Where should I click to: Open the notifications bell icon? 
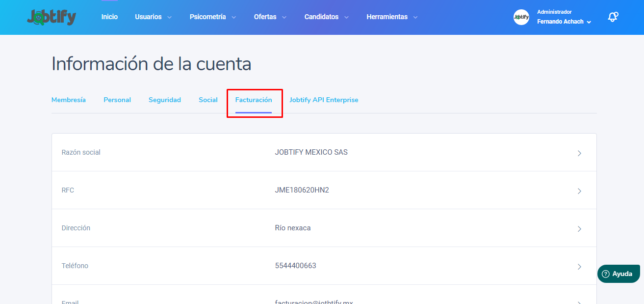click(x=613, y=17)
